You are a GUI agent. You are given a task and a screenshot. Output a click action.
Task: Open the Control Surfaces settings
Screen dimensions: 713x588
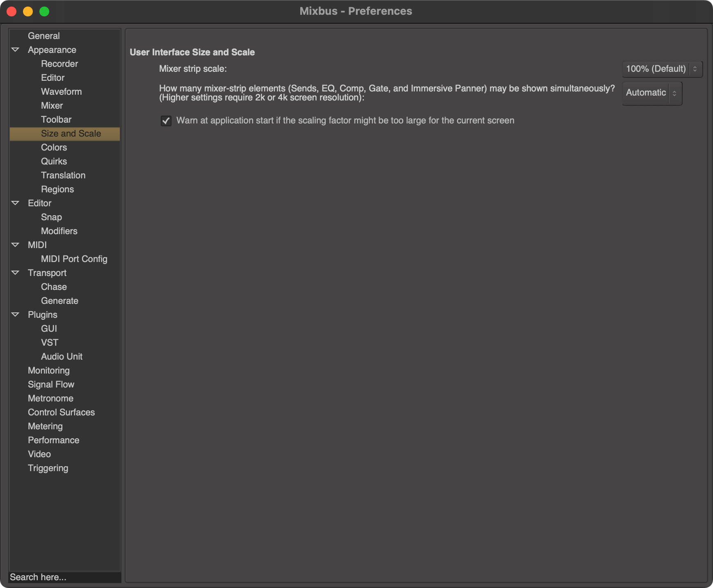pyautogui.click(x=61, y=412)
